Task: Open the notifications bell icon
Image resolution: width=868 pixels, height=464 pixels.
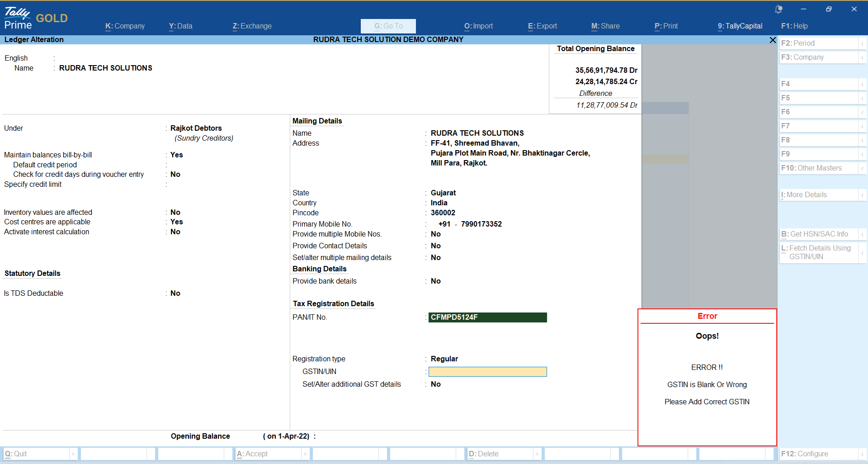Action: pos(778,9)
